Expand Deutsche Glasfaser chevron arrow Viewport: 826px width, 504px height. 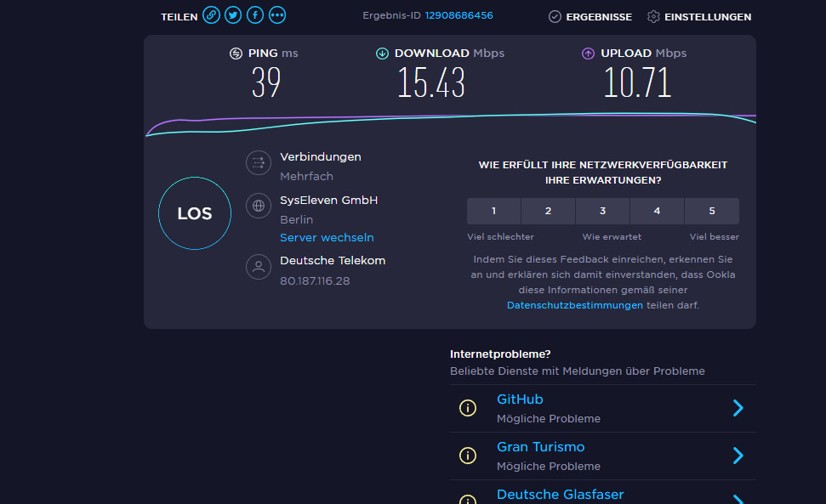coord(738,498)
